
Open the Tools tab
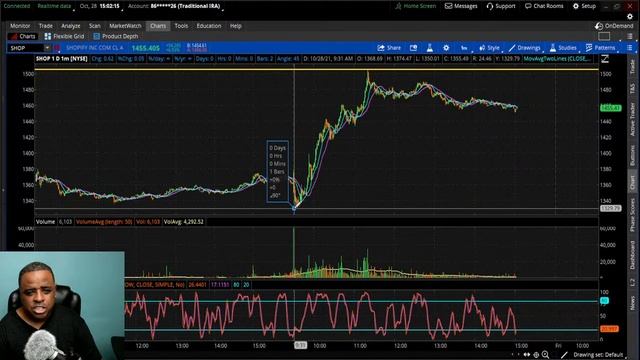click(x=181, y=26)
